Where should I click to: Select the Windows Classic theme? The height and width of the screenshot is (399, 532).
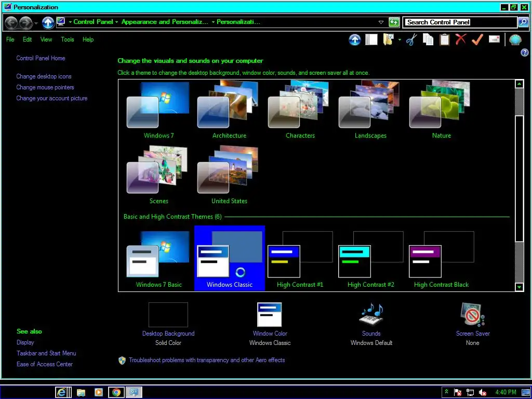[x=229, y=259]
